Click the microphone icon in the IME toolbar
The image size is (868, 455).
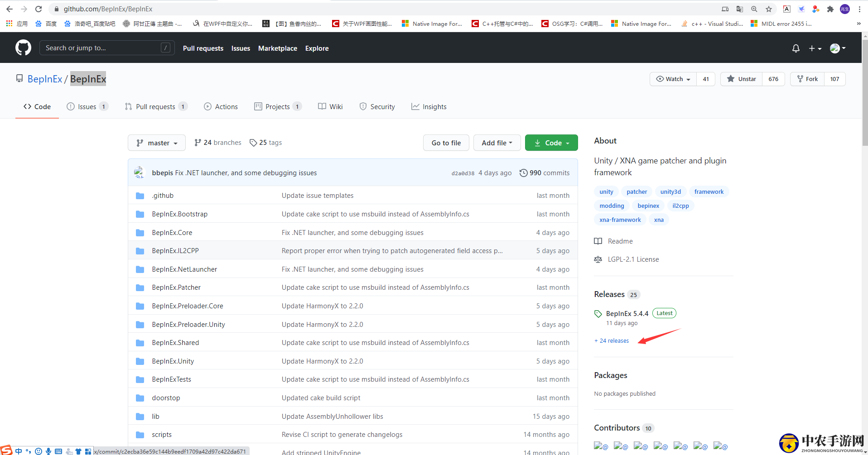pyautogui.click(x=48, y=451)
